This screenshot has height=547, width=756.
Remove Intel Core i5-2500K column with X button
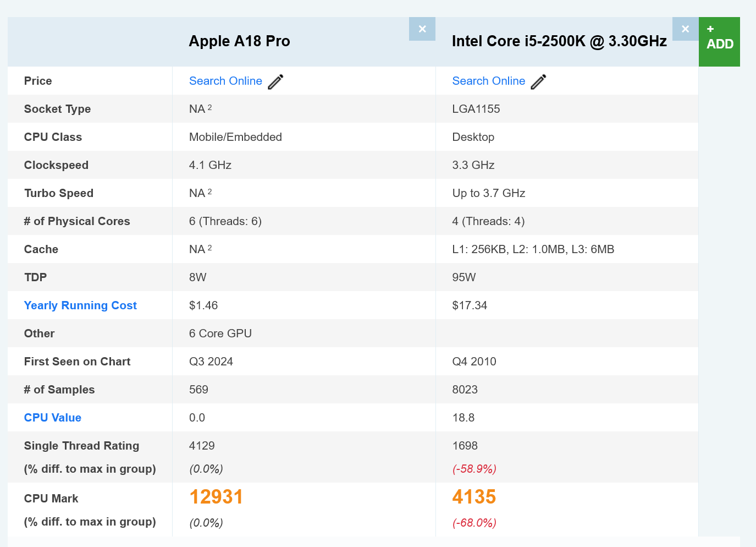point(685,29)
